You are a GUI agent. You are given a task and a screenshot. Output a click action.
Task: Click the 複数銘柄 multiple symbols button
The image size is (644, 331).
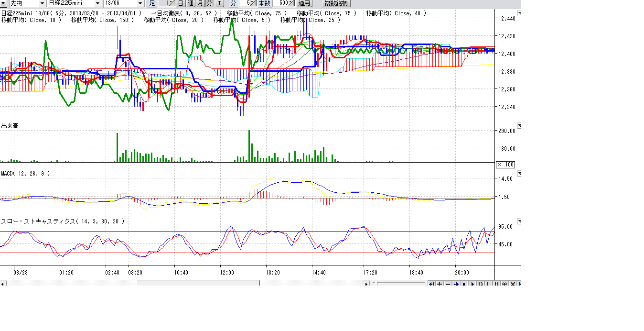336,3
